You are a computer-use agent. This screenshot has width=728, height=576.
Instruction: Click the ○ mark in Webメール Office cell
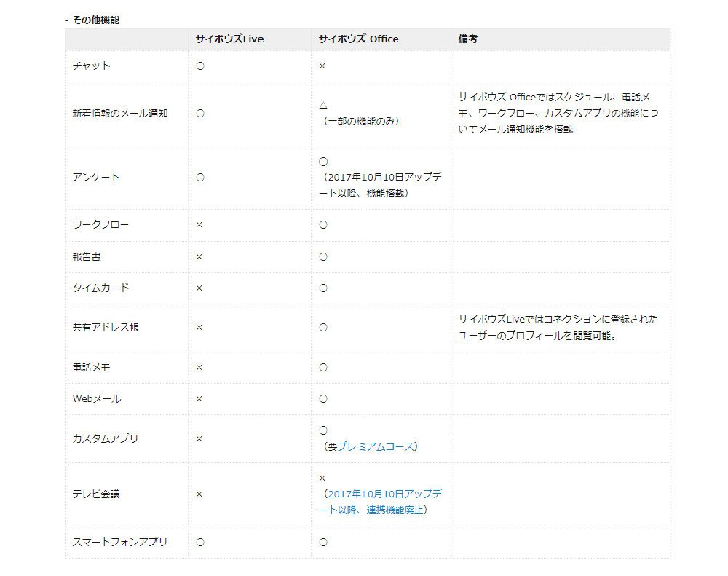click(x=323, y=399)
